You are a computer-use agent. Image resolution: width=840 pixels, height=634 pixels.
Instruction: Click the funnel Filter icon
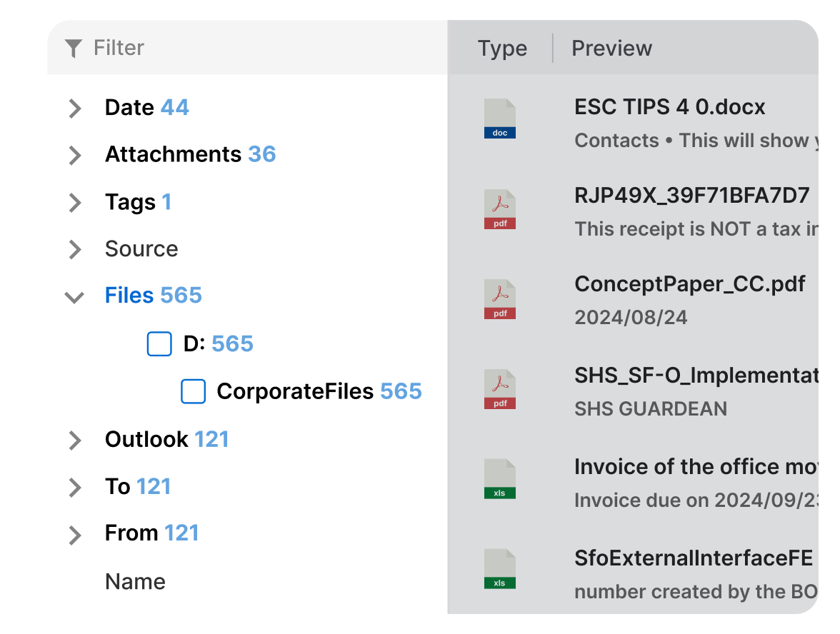click(73, 49)
